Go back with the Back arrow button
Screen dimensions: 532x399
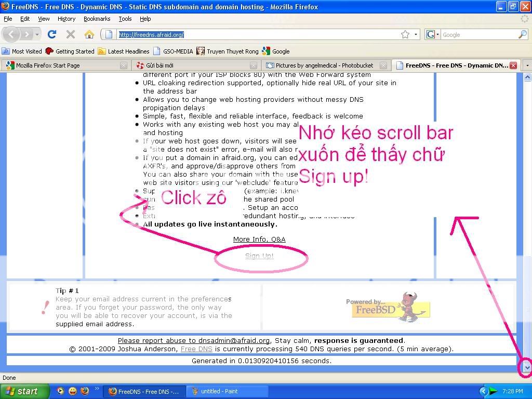coord(11,34)
